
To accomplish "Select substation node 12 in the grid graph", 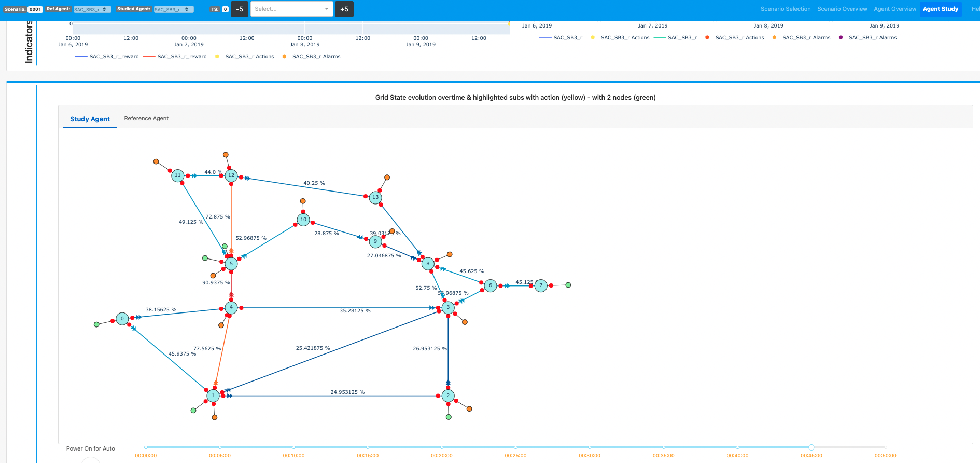I will tap(231, 175).
